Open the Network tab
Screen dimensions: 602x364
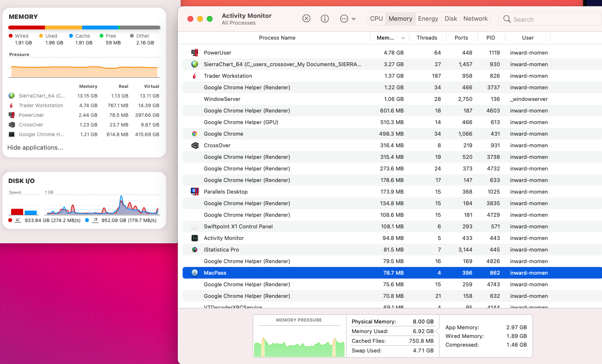[475, 19]
